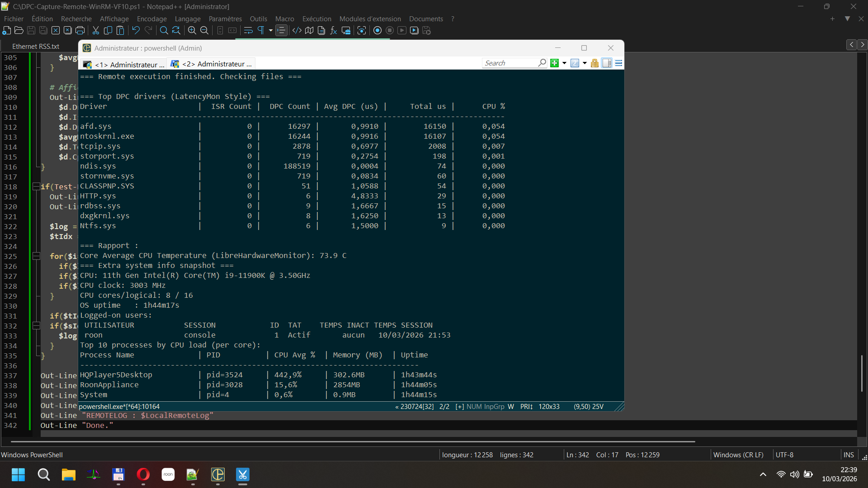Click the green new console plus icon
Viewport: 868px width, 488px height.
coord(554,63)
